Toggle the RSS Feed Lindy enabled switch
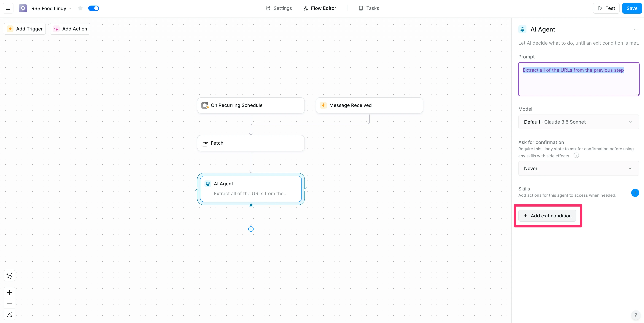This screenshot has width=644, height=323. tap(93, 8)
